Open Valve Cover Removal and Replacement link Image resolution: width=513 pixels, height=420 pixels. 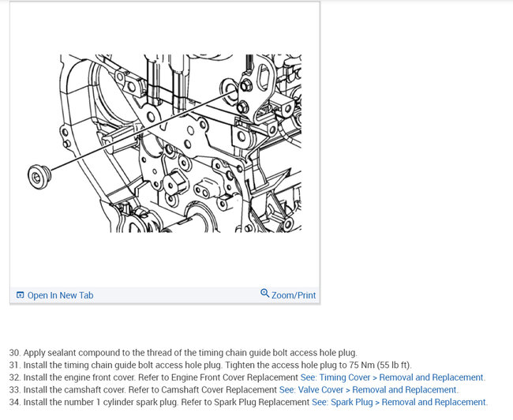point(368,390)
